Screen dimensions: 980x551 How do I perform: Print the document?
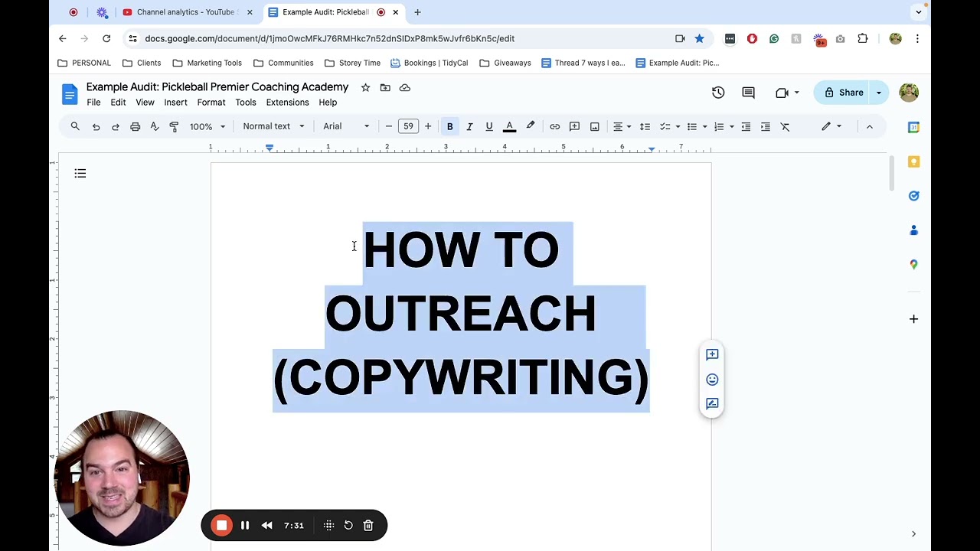click(135, 126)
